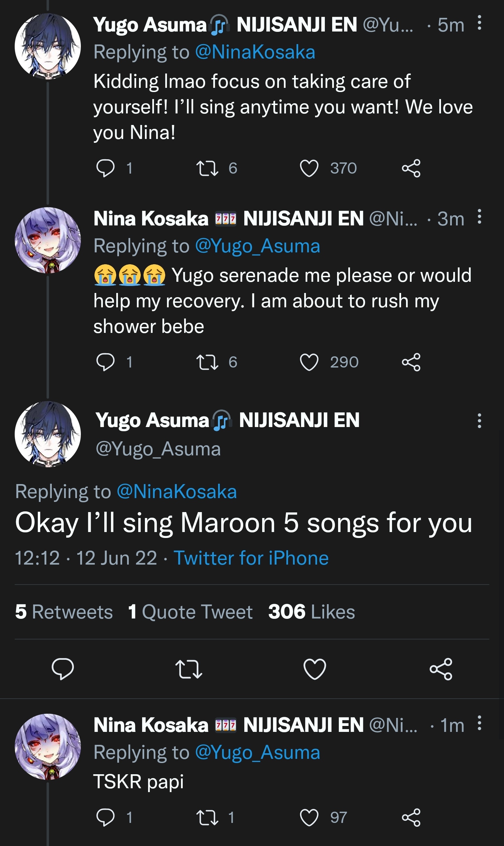Viewport: 504px width, 846px height.
Task: Open more options on Nina's 1m tweet
Action: (479, 723)
